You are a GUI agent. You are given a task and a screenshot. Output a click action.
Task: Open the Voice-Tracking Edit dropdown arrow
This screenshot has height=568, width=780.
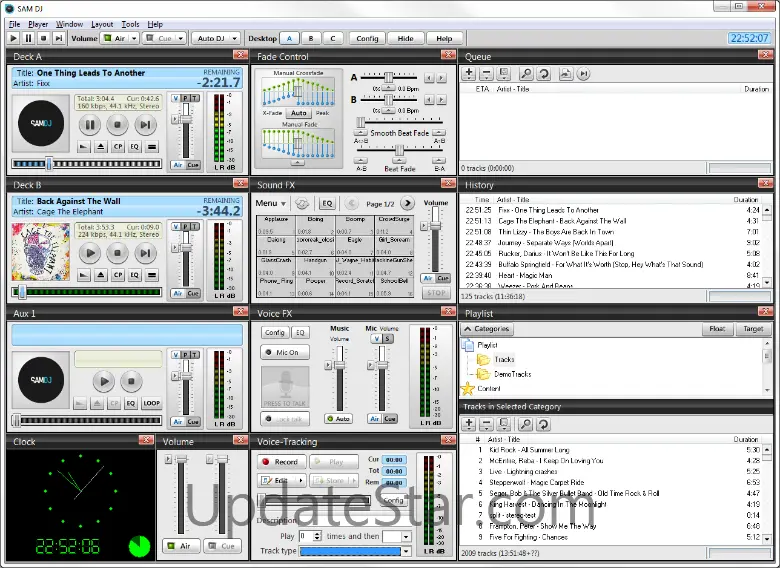(300, 480)
